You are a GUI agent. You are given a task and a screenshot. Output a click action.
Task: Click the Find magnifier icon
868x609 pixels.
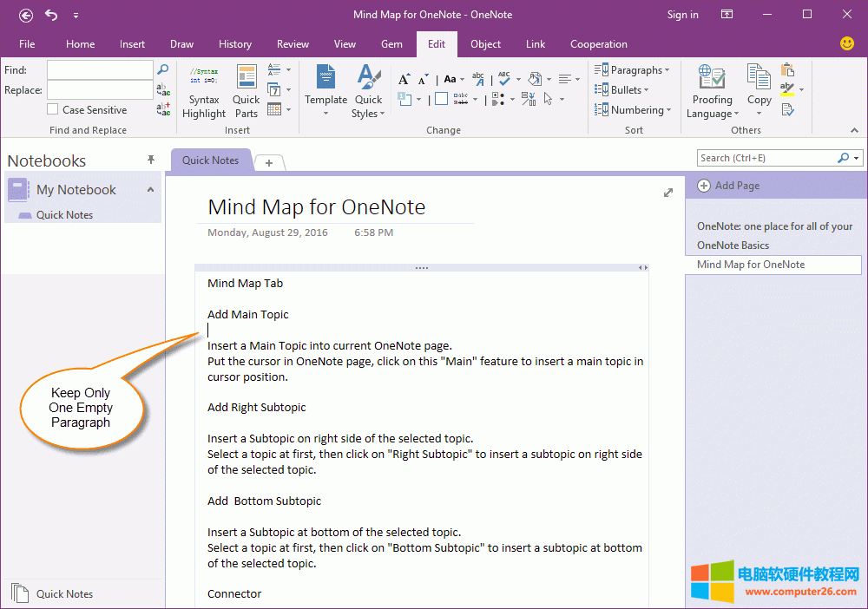(162, 69)
